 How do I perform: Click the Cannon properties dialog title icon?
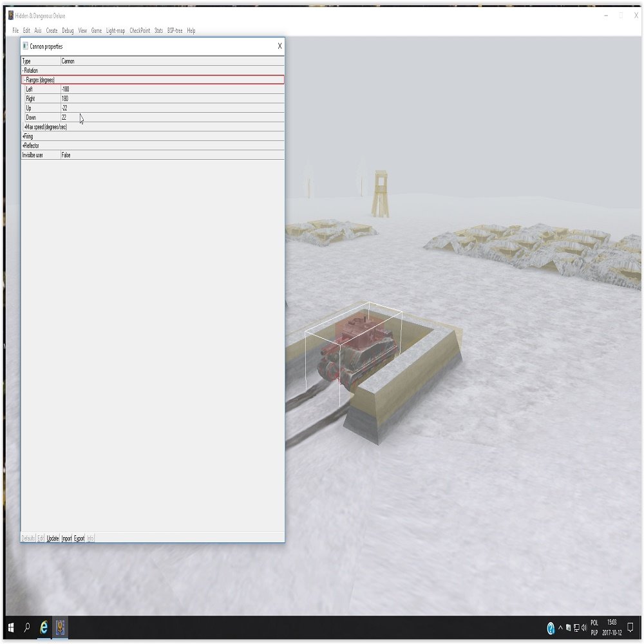26,46
